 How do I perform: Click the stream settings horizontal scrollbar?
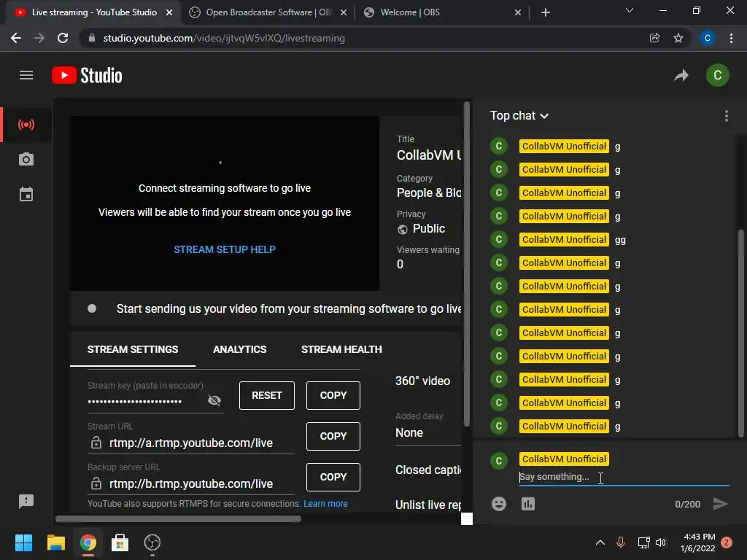179,519
